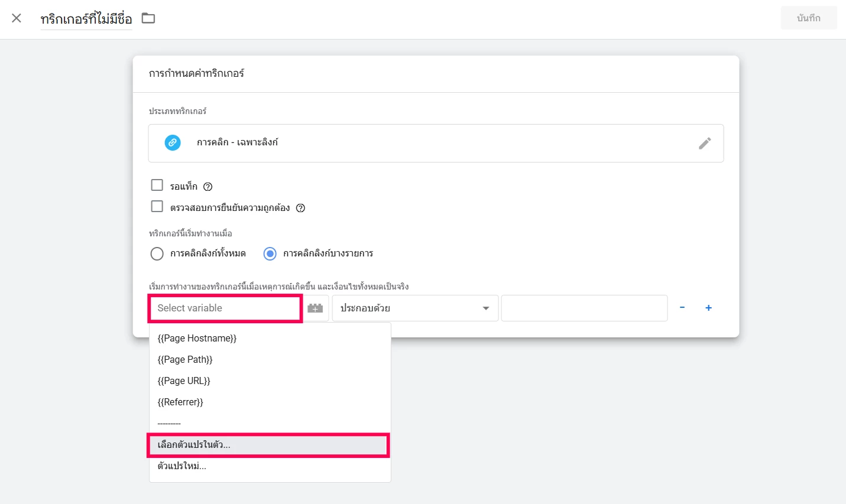Open help icon next to ตรวจสอบการยืนยันความถูกต้อง
The image size is (846, 504).
tap(300, 208)
